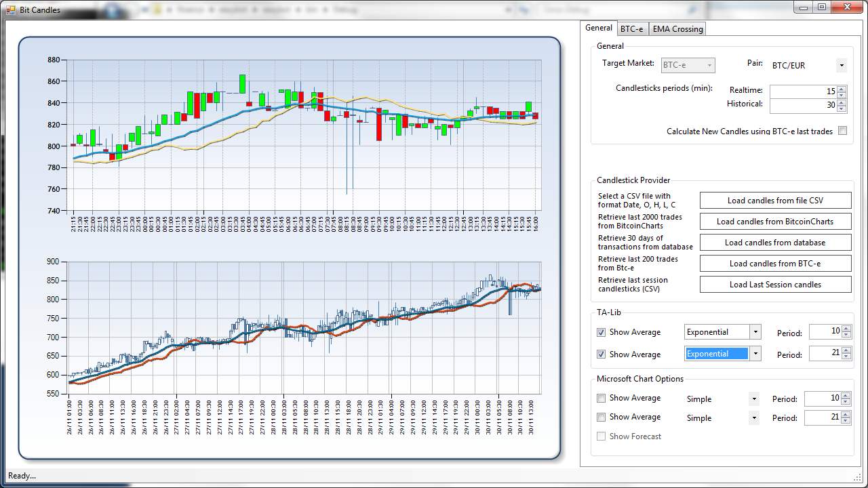Decrease TA-Lib Period value of 10

click(846, 335)
